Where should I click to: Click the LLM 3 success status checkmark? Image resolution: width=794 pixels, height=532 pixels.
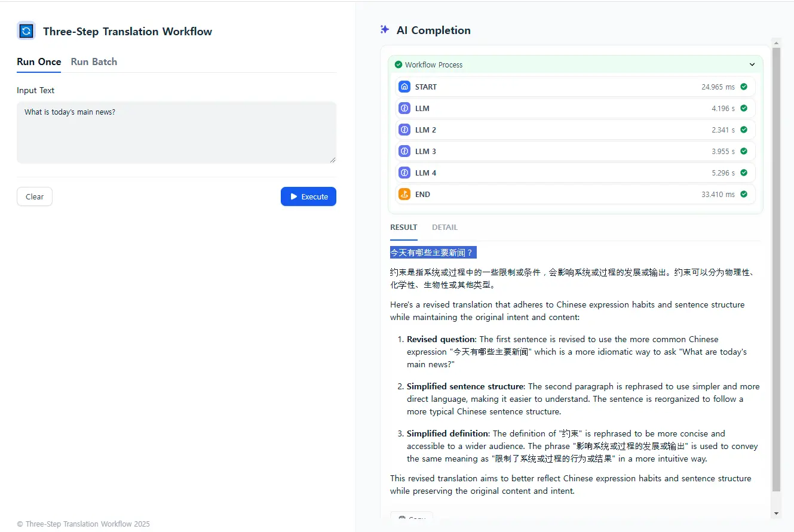pos(744,151)
